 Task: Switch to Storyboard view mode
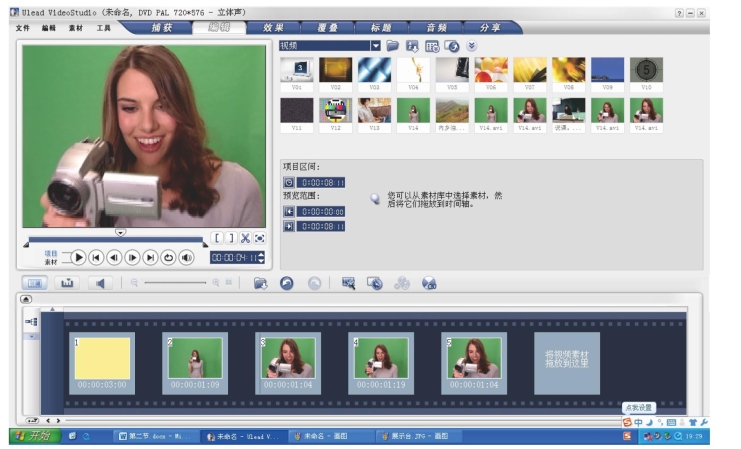(33, 284)
